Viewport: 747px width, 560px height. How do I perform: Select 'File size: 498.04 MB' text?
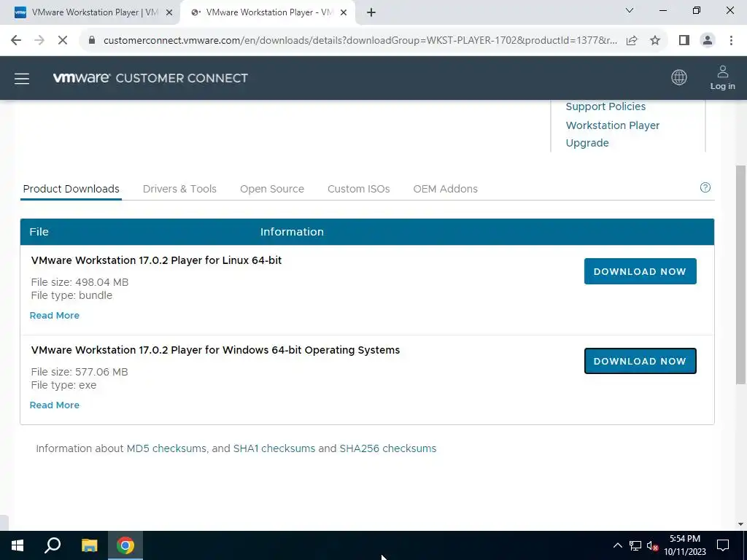click(80, 282)
